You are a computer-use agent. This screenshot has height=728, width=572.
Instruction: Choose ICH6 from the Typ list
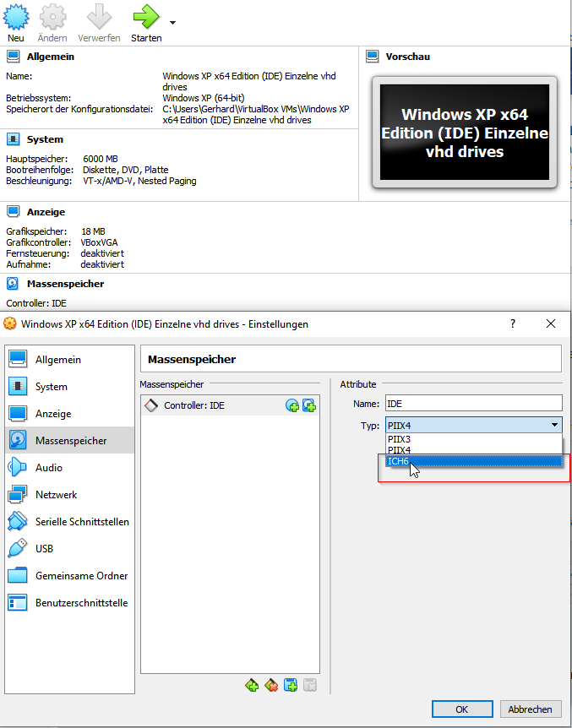[x=474, y=461]
